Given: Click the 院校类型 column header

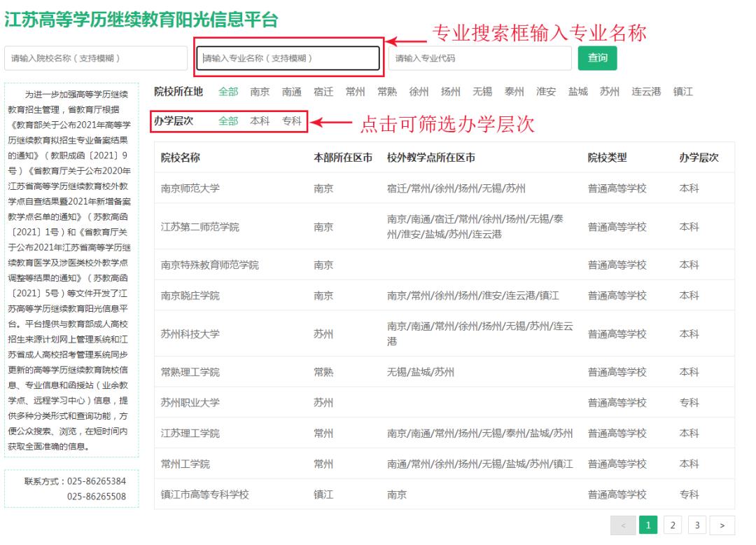Looking at the screenshot, I should (x=607, y=158).
